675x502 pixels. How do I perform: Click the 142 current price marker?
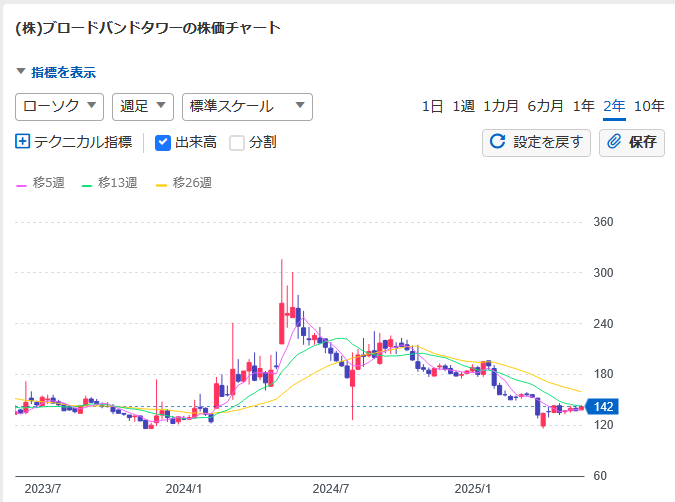click(603, 406)
